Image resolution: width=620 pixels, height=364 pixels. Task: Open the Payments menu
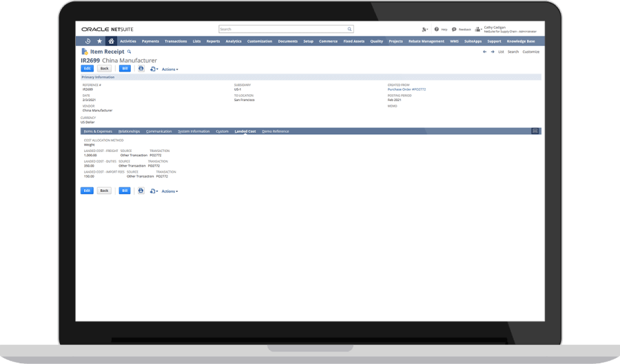pos(150,41)
